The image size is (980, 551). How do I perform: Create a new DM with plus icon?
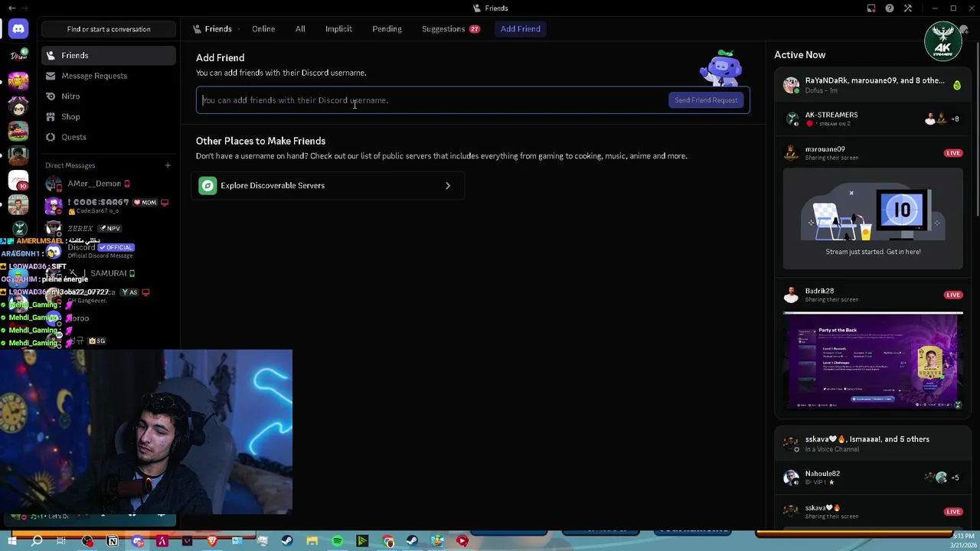coord(168,165)
